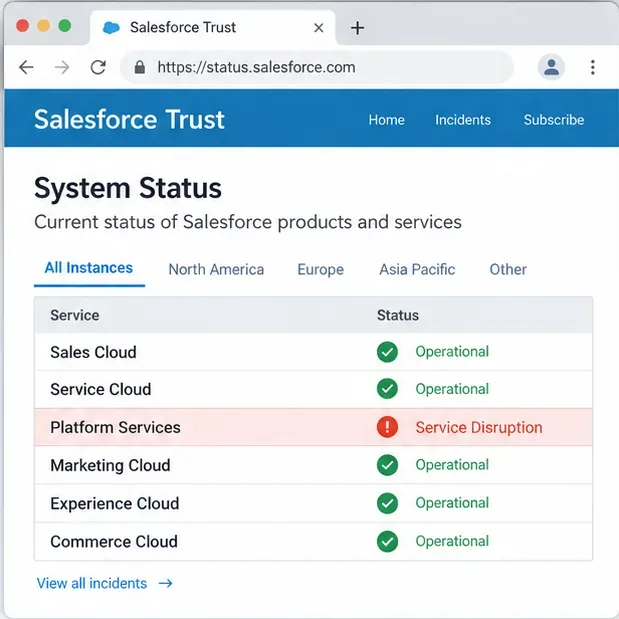This screenshot has width=619, height=619.
Task: Click Operational status for Commerce Cloud
Action: coord(452,541)
